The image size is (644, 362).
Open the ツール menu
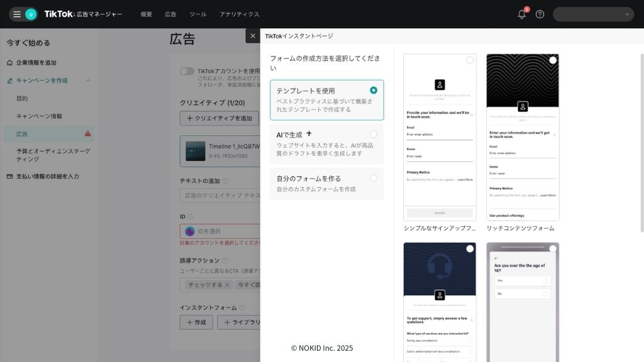tap(198, 14)
